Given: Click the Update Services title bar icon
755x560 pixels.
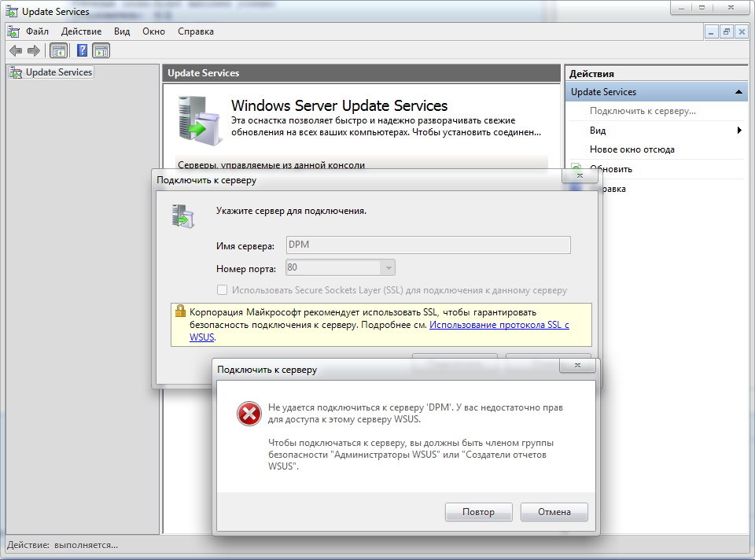Looking at the screenshot, I should pyautogui.click(x=12, y=12).
